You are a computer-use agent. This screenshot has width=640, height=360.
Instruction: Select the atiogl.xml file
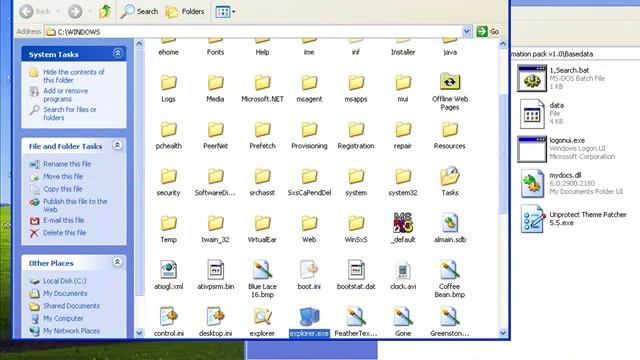[169, 275]
